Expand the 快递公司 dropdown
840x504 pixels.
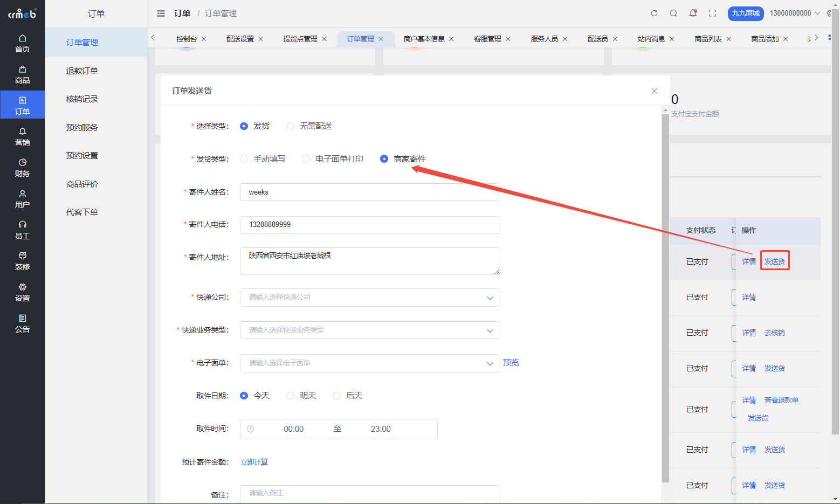(x=370, y=298)
